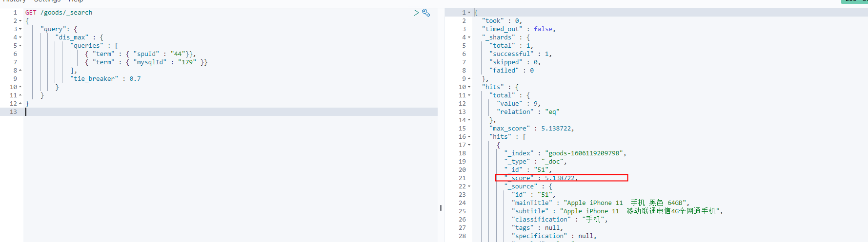Collapse the "queries" array fold arrow
The height and width of the screenshot is (242, 868).
click(20, 46)
